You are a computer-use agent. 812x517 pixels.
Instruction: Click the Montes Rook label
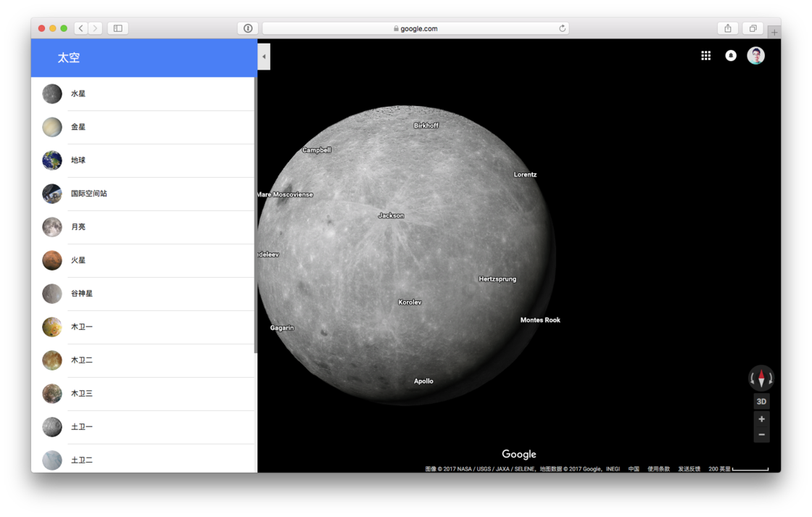coord(540,320)
